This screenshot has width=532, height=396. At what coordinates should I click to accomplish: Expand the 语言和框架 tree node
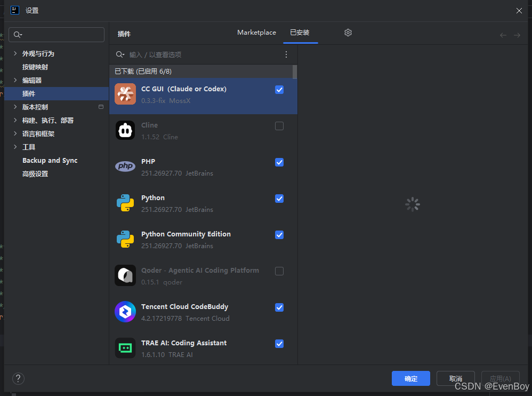pyautogui.click(x=15, y=133)
